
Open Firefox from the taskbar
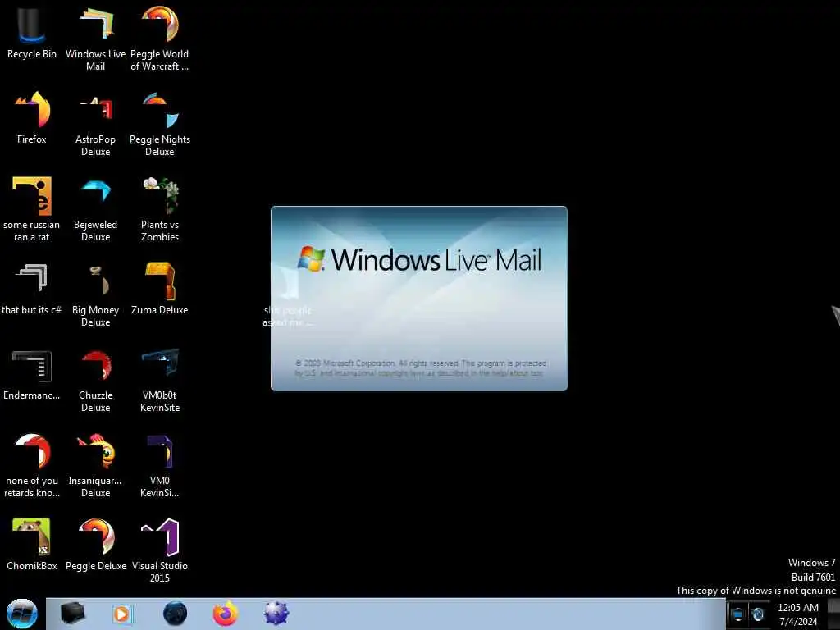pyautogui.click(x=226, y=614)
